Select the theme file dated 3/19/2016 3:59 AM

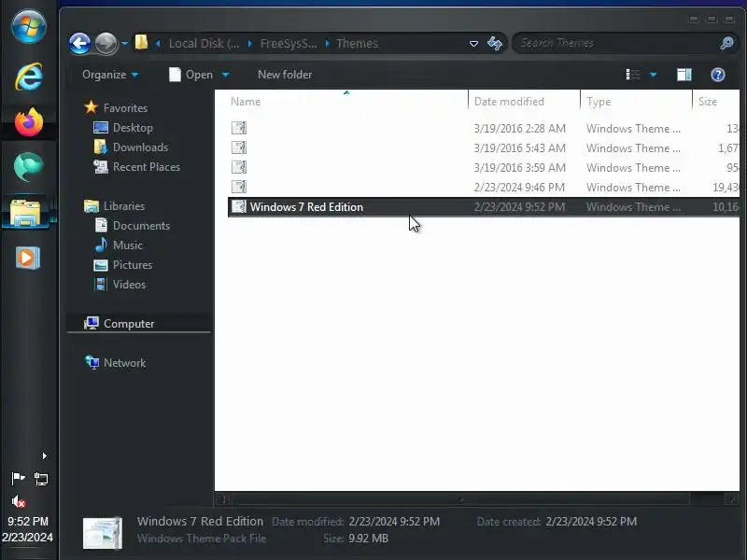[484, 168]
